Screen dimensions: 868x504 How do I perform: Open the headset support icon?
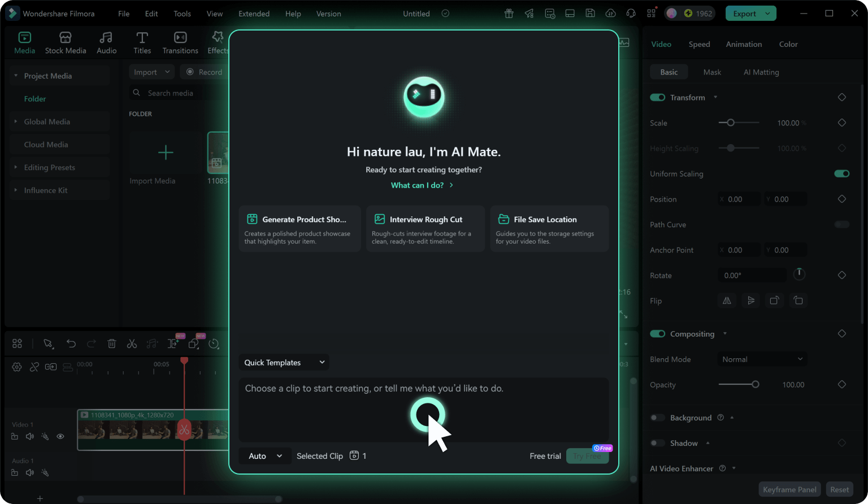click(x=631, y=14)
